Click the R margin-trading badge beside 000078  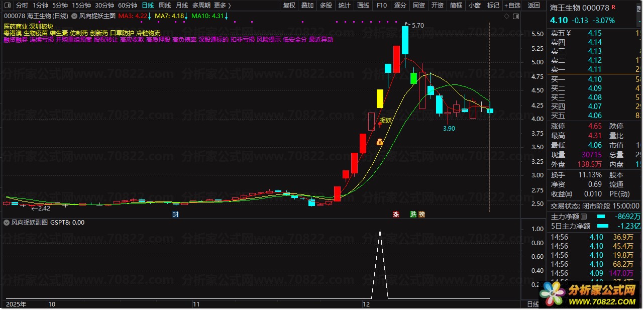coord(614,8)
